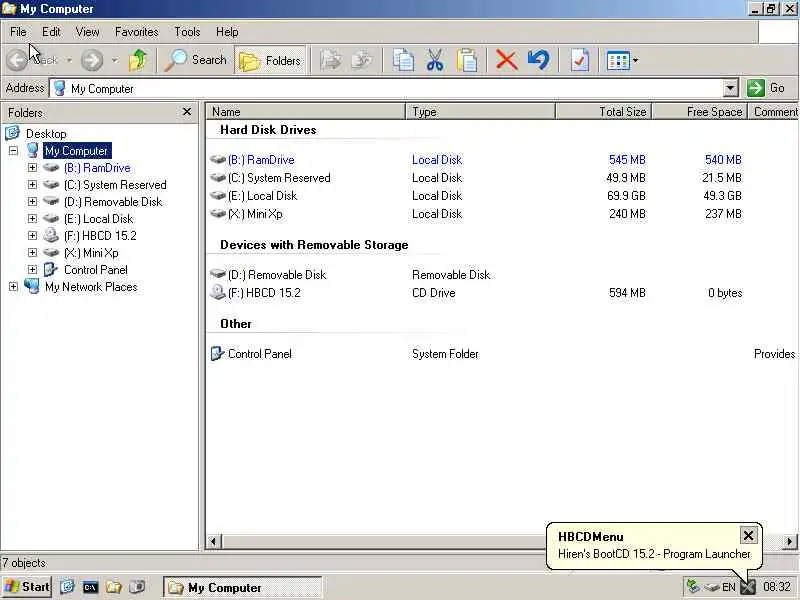Select (B:) RamDrive in file list
Viewport: 800px width, 600px height.
[261, 160]
